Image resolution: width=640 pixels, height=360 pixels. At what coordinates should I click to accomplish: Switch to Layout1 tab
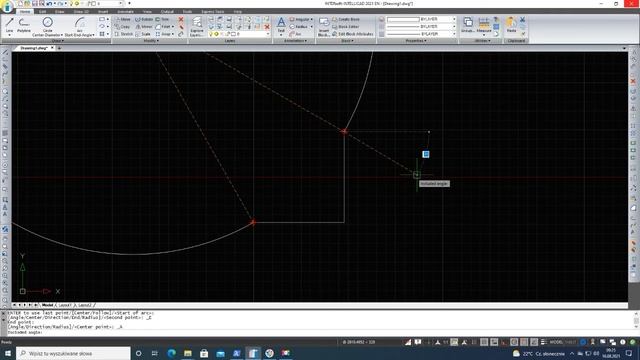click(65, 305)
